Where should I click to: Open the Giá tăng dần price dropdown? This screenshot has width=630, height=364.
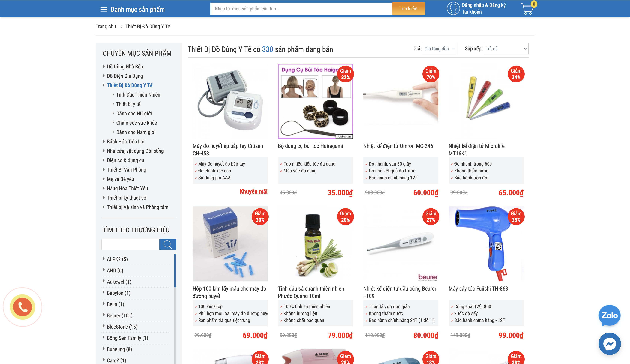[x=439, y=49]
